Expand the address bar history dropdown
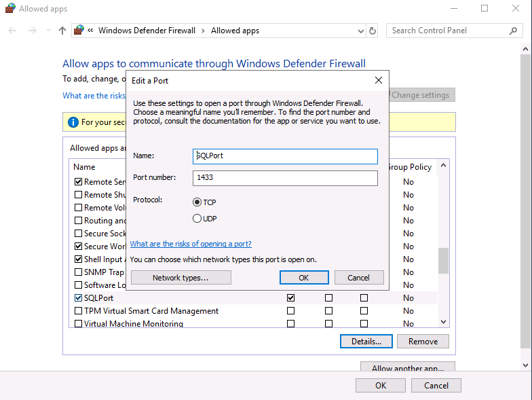Viewport: 532px width, 400px height. [x=361, y=31]
